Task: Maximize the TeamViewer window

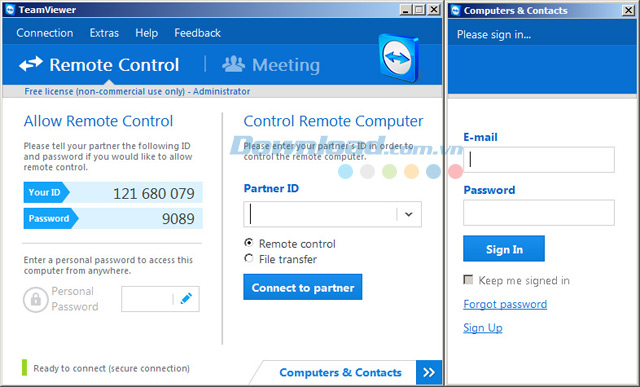Action: point(419,10)
